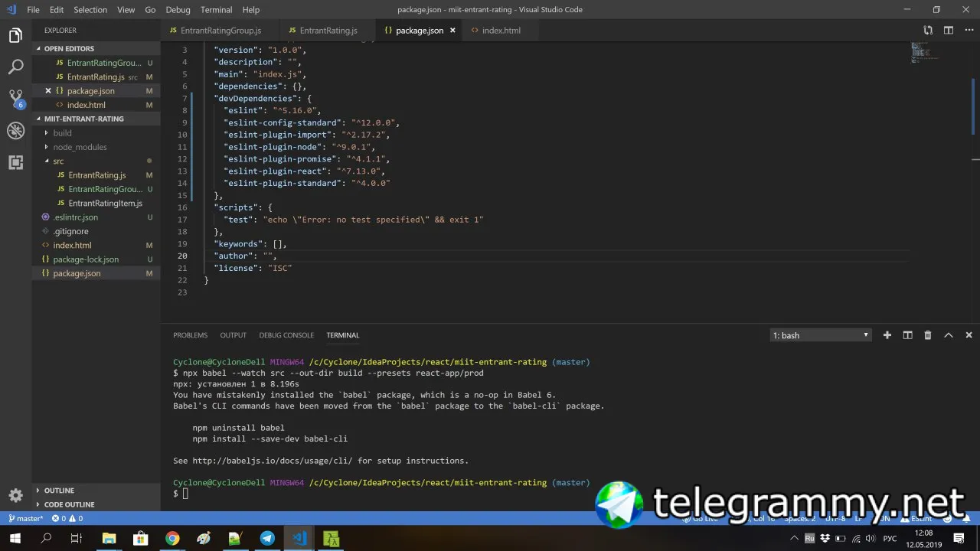Close package.json in Open Editors list
The height and width of the screenshot is (551, 980).
tap(48, 91)
